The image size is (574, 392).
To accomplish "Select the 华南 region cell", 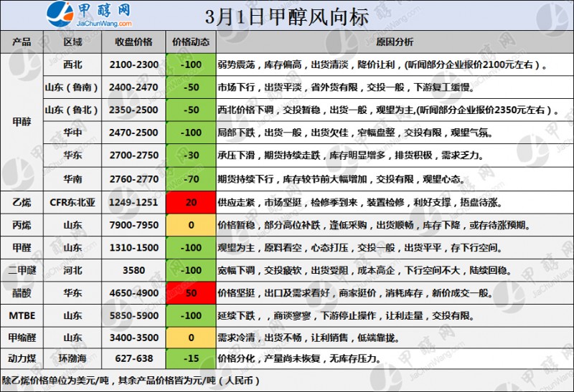I will (72, 179).
